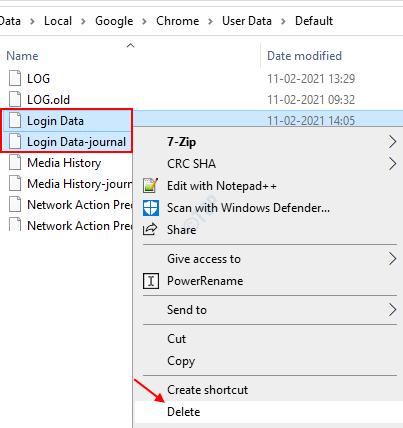Expand the 7-Zip submenu arrow
Viewport: 403px width, 428px height.
pyautogui.click(x=392, y=142)
